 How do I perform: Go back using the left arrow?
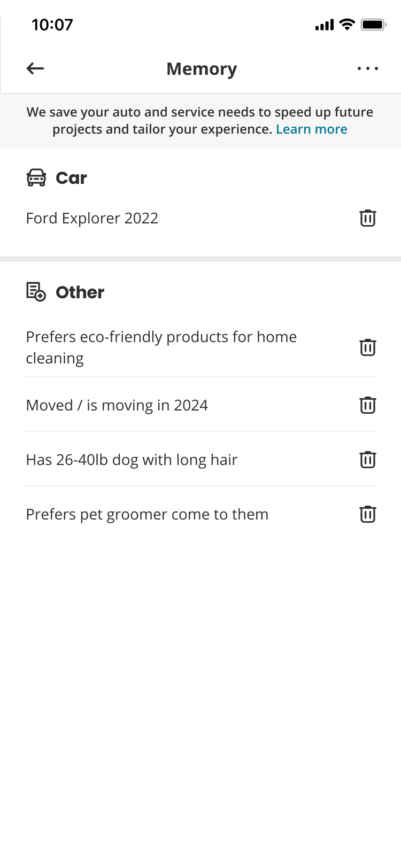coord(35,68)
